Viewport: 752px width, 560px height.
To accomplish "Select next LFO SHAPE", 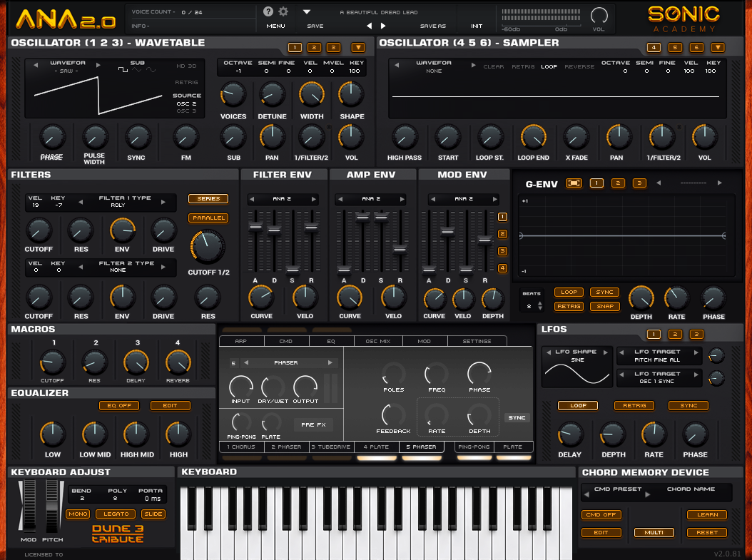I will pos(606,352).
